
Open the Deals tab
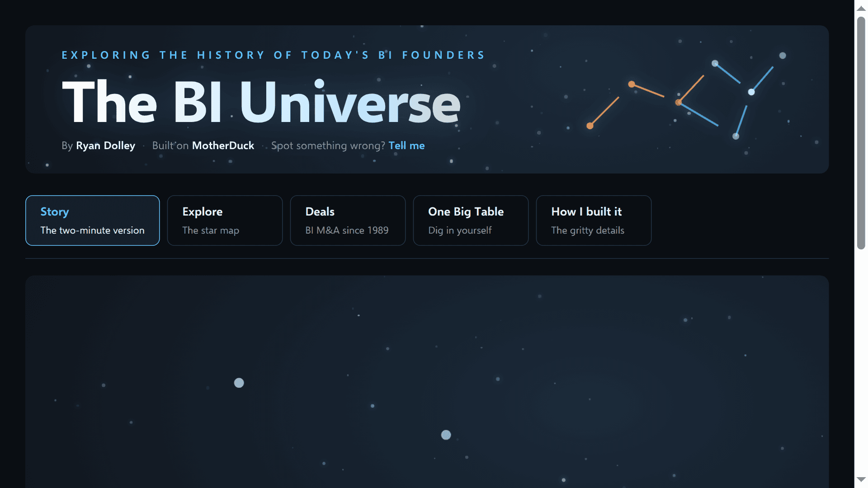[348, 221]
